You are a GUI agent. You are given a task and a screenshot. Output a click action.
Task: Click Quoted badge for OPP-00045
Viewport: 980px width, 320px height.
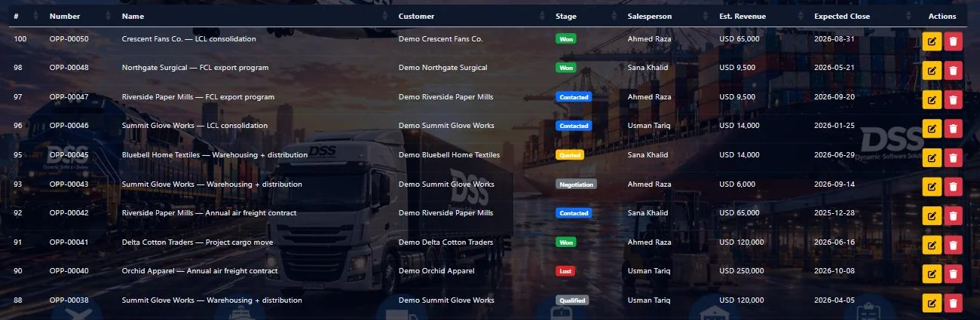coord(569,155)
